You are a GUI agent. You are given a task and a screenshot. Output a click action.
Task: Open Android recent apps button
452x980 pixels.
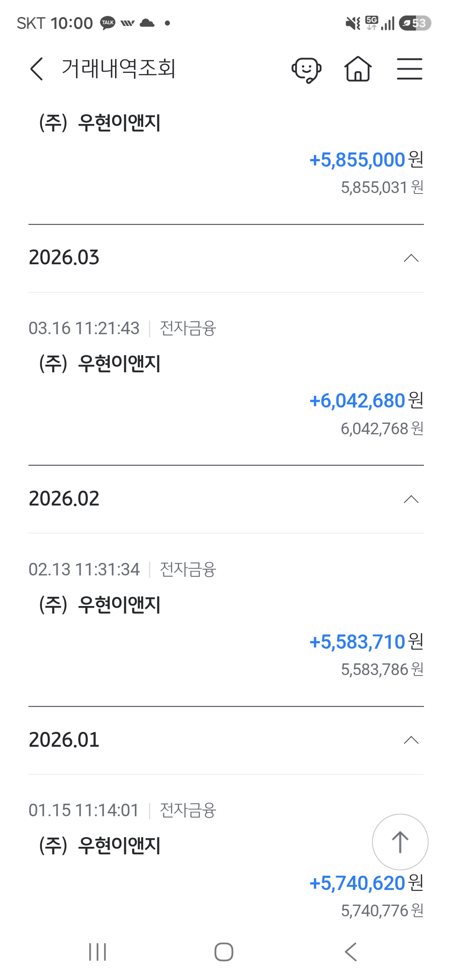pyautogui.click(x=98, y=952)
